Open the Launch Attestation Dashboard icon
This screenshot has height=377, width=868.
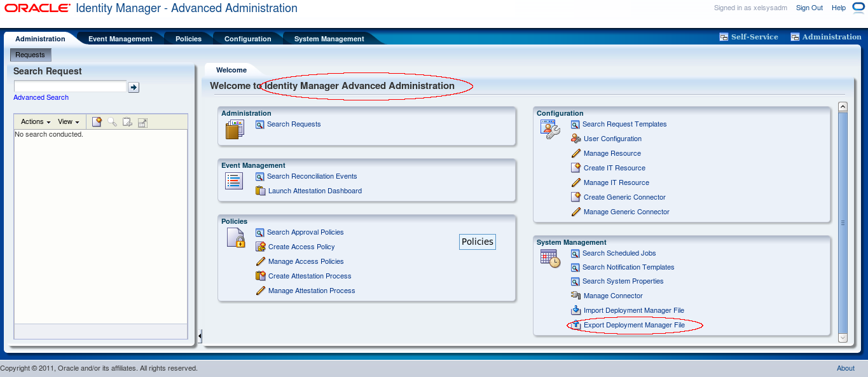261,191
